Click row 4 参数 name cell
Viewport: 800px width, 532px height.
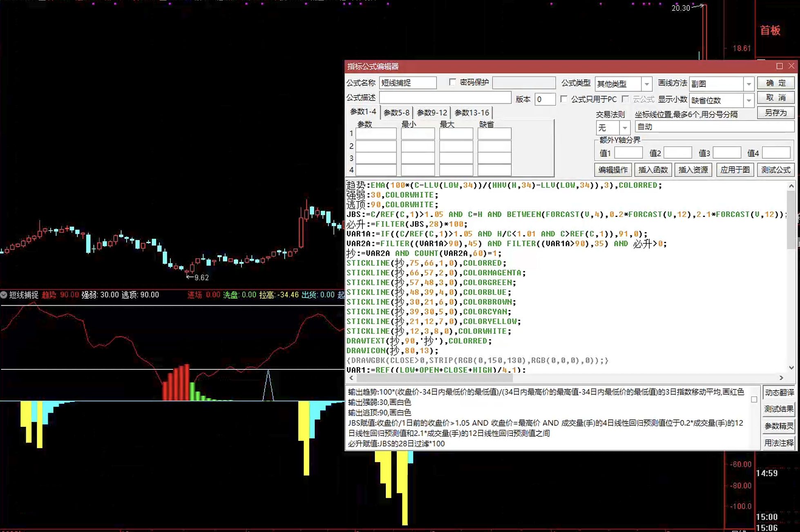376,170
